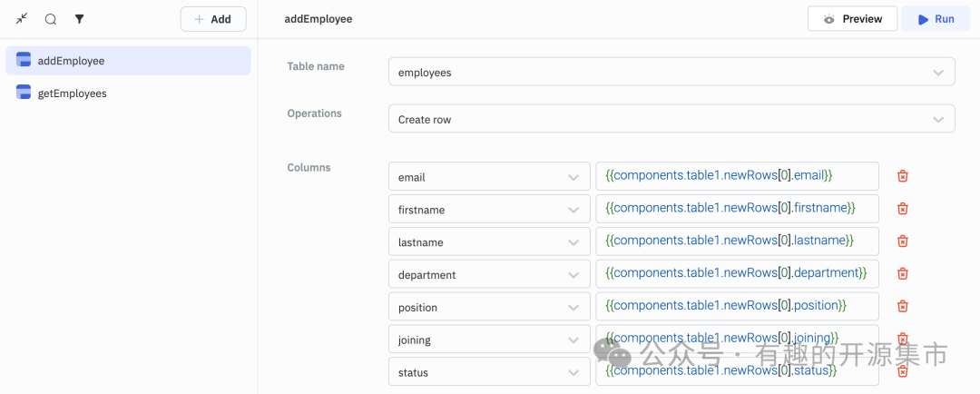This screenshot has width=980, height=394.
Task: Change the status column dropdown
Action: (489, 371)
